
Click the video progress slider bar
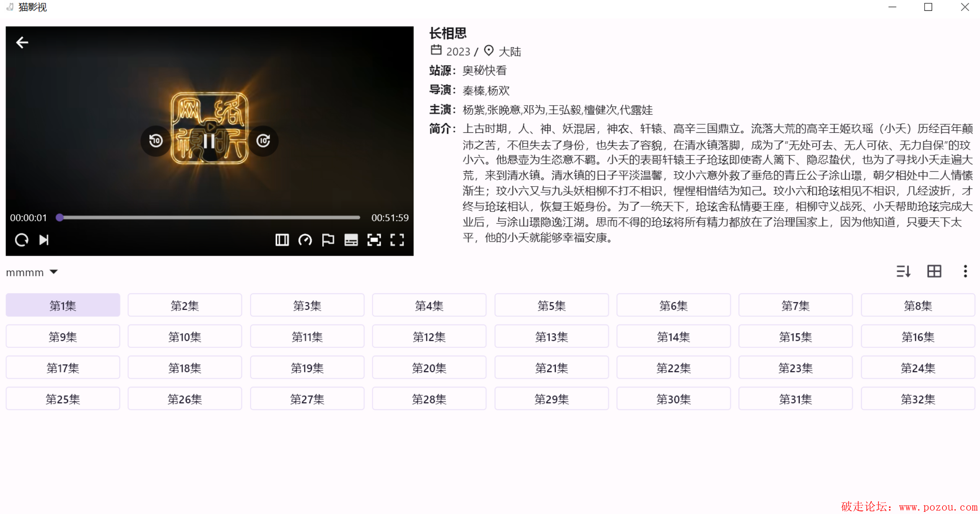(x=210, y=218)
